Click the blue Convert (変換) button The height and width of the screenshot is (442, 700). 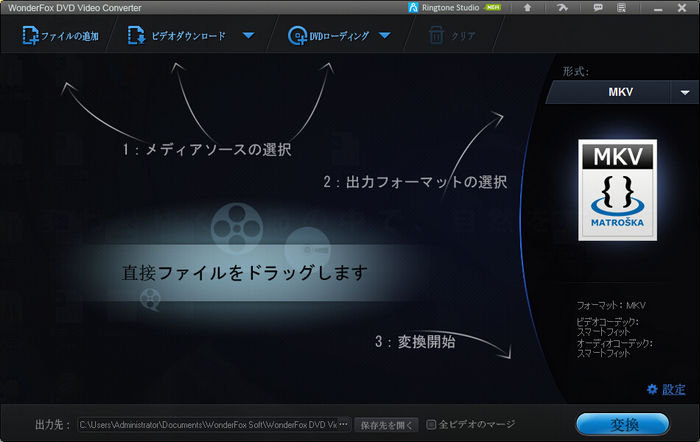(623, 424)
